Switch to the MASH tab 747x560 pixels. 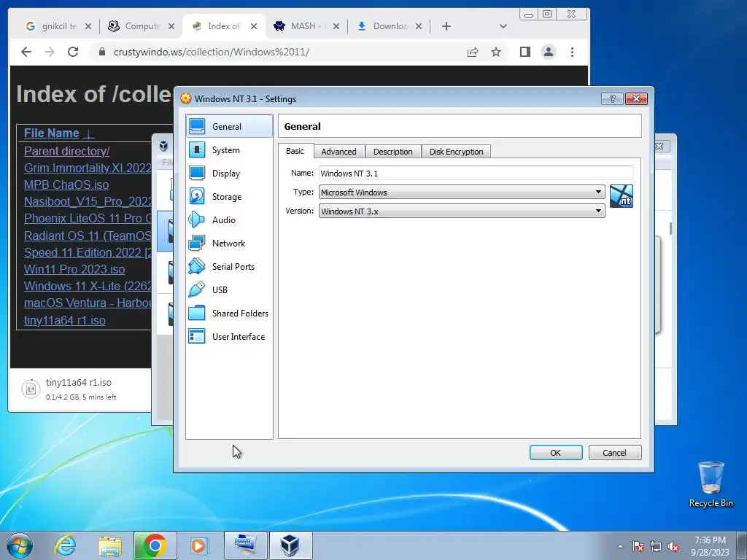[306, 26]
